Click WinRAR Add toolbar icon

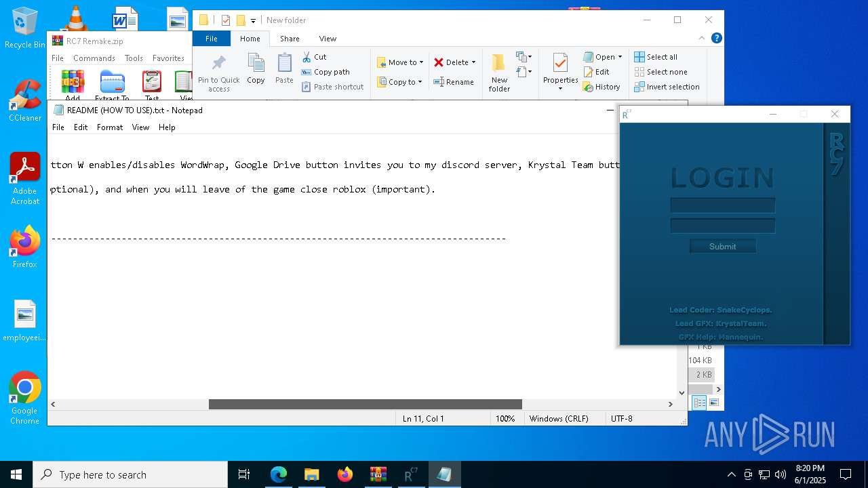pos(73,85)
